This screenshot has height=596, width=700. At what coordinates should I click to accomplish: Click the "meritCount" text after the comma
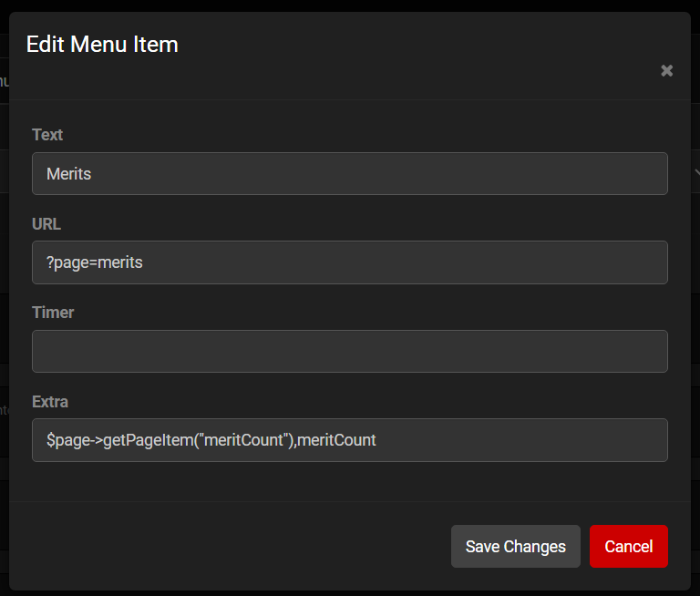339,440
